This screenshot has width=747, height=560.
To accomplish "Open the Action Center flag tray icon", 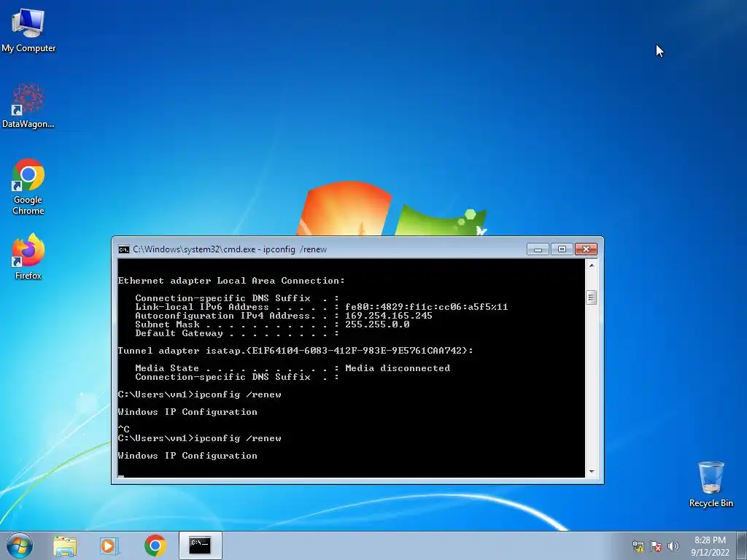I will [656, 546].
